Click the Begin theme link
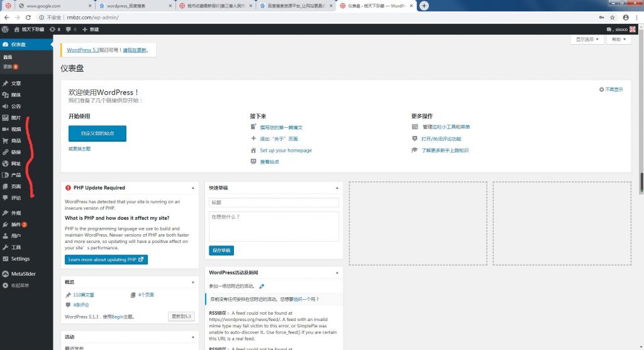Image resolution: width=644 pixels, height=350 pixels. pyautogui.click(x=118, y=317)
